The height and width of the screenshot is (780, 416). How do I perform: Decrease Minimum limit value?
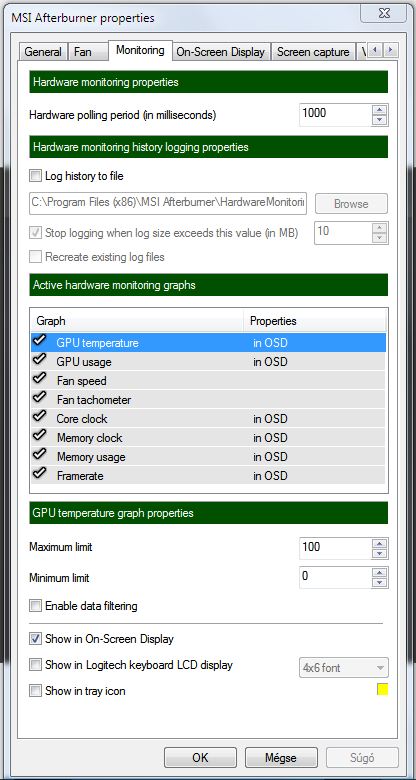pos(380,583)
